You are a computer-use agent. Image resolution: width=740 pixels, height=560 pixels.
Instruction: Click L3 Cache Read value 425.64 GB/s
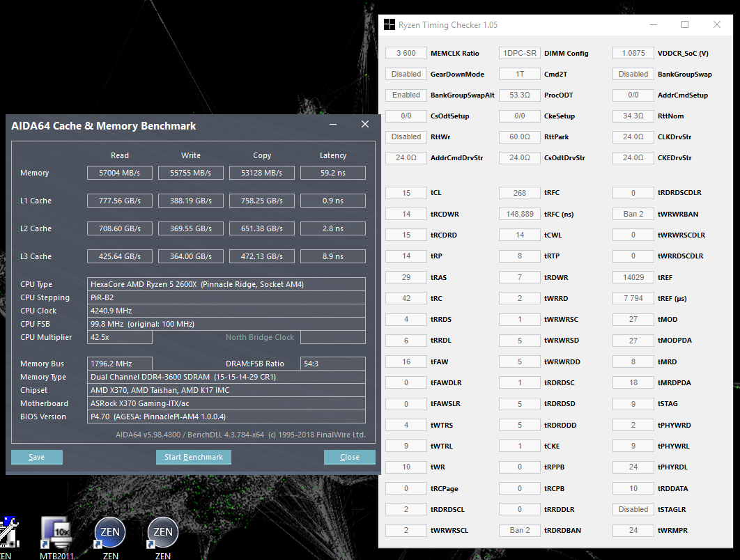tap(119, 256)
